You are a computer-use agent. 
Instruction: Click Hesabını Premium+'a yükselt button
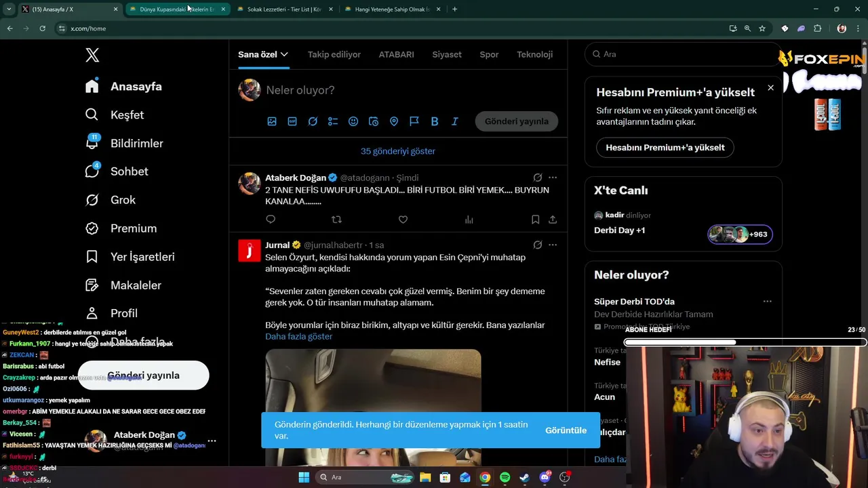coord(665,147)
